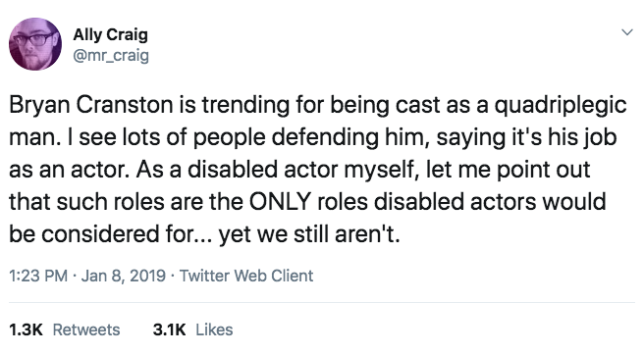The width and height of the screenshot is (644, 354).
Task: Click the 1:23 PM timestamp
Action: [x=38, y=276]
